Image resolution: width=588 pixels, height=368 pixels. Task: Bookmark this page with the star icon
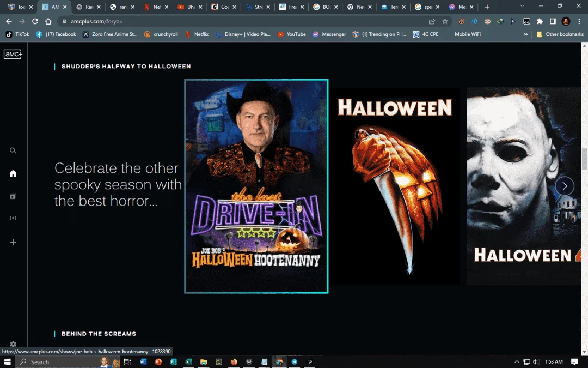point(445,21)
